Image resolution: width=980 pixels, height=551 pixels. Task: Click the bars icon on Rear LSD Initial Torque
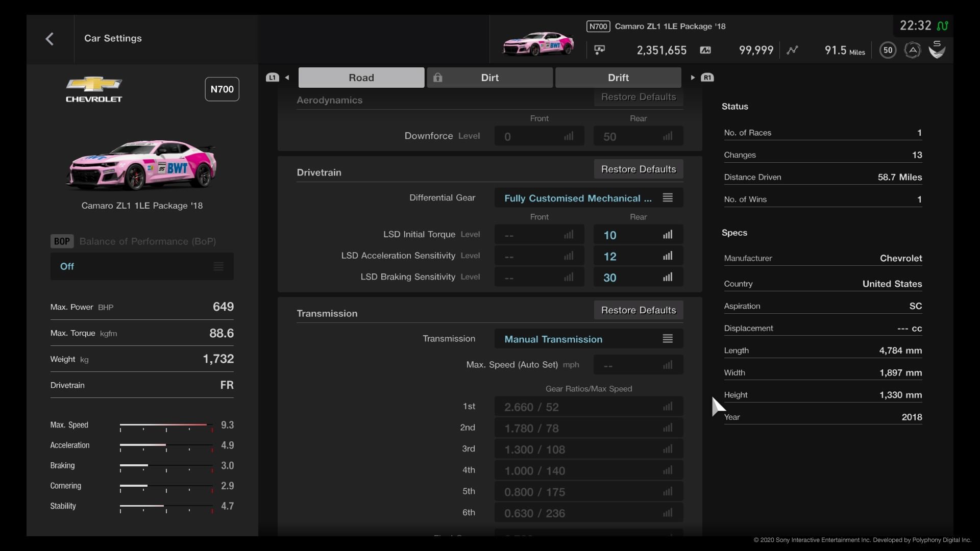point(668,235)
